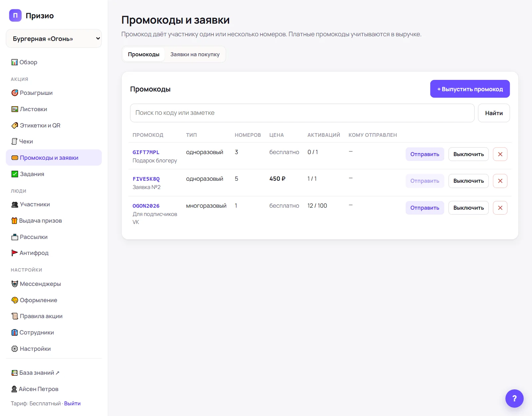Open Листовки picture icon

[x=15, y=109]
